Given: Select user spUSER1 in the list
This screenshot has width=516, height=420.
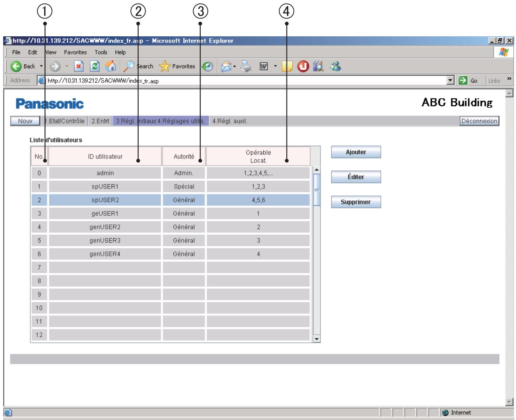Looking at the screenshot, I should click(171, 187).
